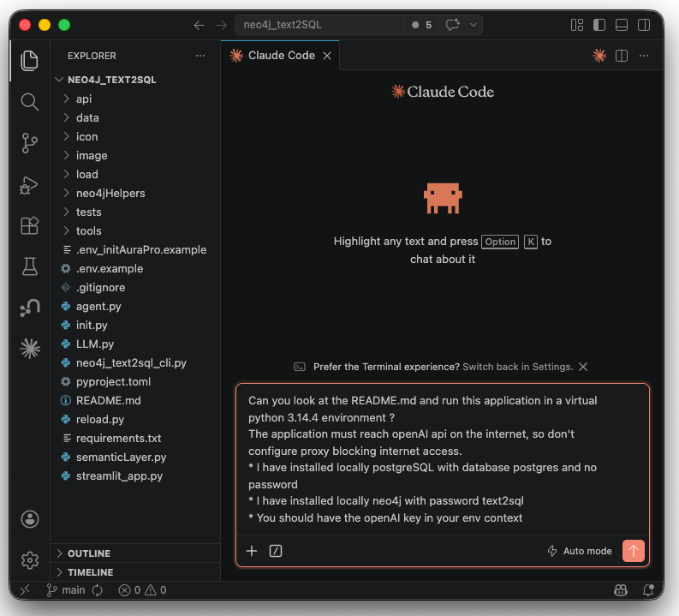This screenshot has width=679, height=616.
Task: Open the Source Control view
Action: (29, 143)
